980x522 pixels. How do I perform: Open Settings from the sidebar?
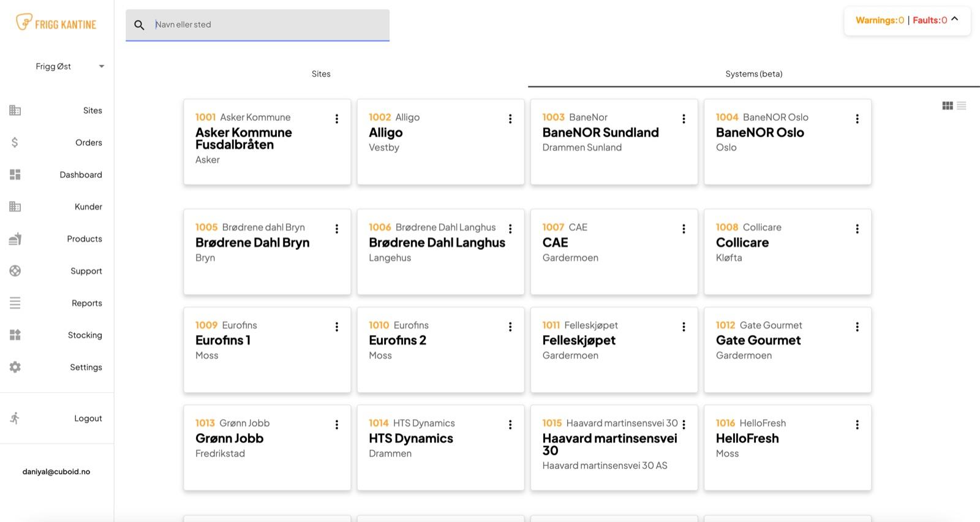pos(86,367)
